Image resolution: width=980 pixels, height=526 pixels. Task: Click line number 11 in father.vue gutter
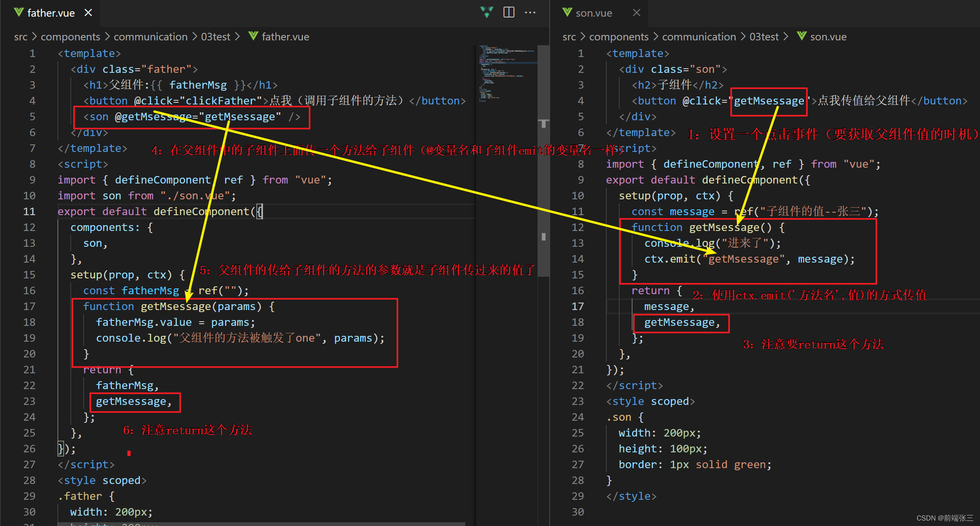click(29, 211)
